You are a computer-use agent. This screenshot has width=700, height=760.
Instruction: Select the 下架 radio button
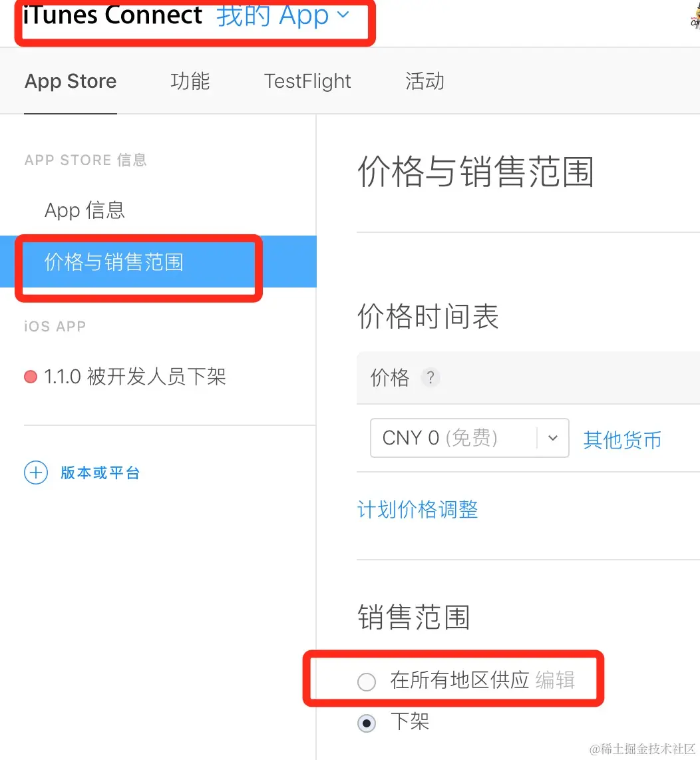point(367,723)
